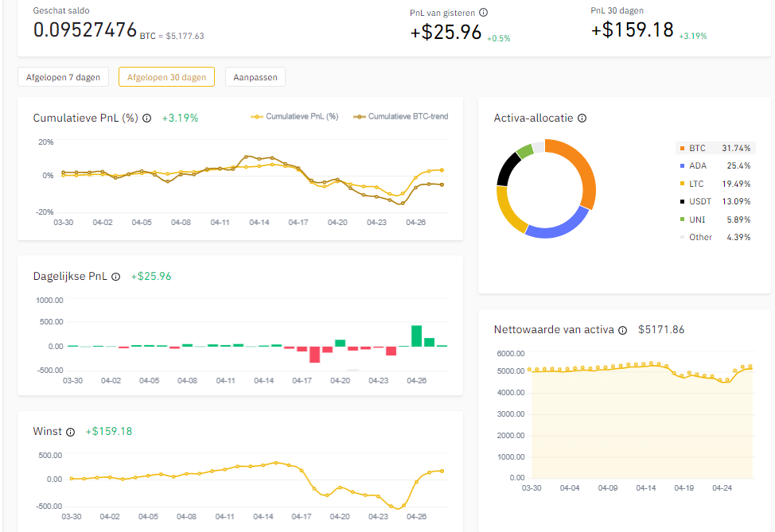Click info icon next to Nettowaarde van activa
The height and width of the screenshot is (532, 775).
(623, 329)
